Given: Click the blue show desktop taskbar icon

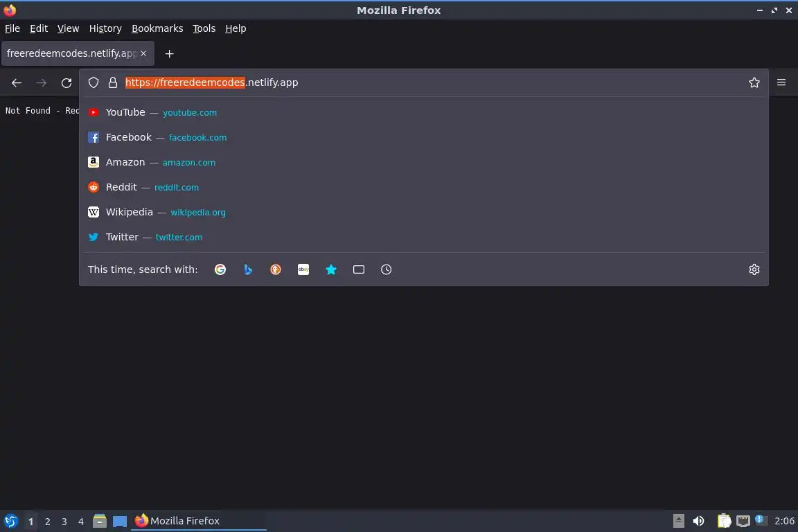Looking at the screenshot, I should click(x=120, y=521).
